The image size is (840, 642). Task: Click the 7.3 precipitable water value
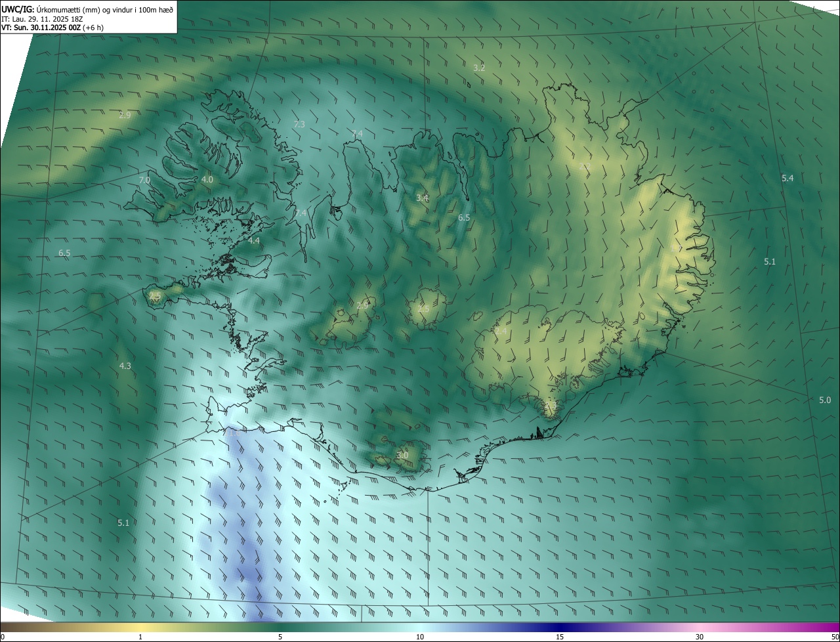(x=299, y=124)
